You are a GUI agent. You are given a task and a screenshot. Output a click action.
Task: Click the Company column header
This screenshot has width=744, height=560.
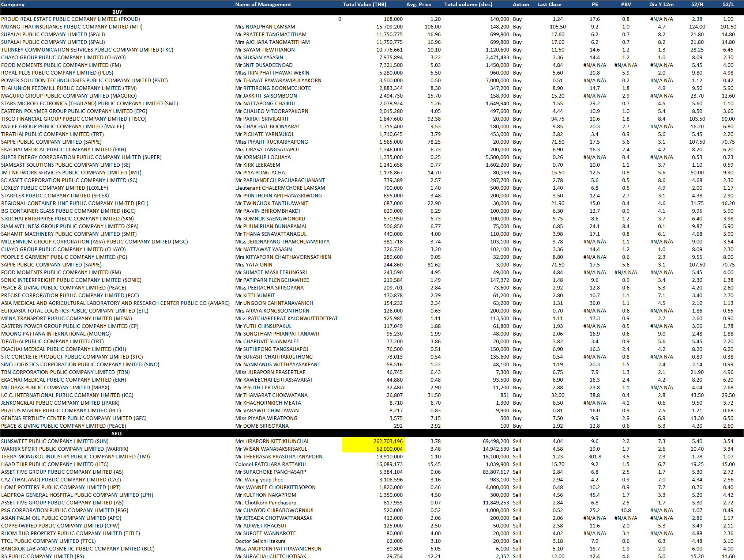(x=13, y=4)
